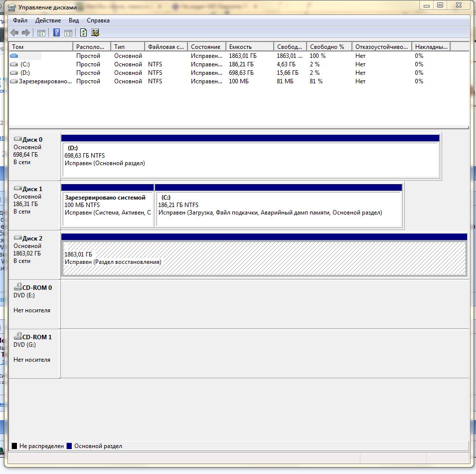Click the Refresh toolbar icon

(x=83, y=33)
